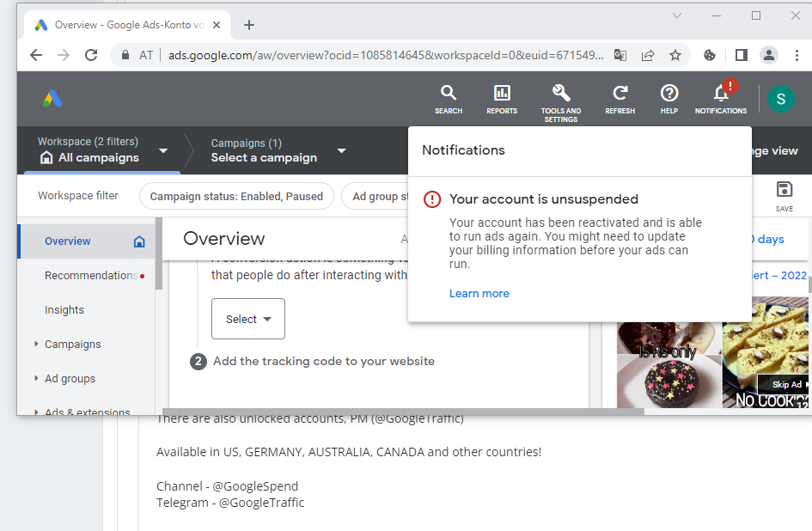The image size is (812, 531).
Task: Click the tab search chevron
Action: click(677, 15)
